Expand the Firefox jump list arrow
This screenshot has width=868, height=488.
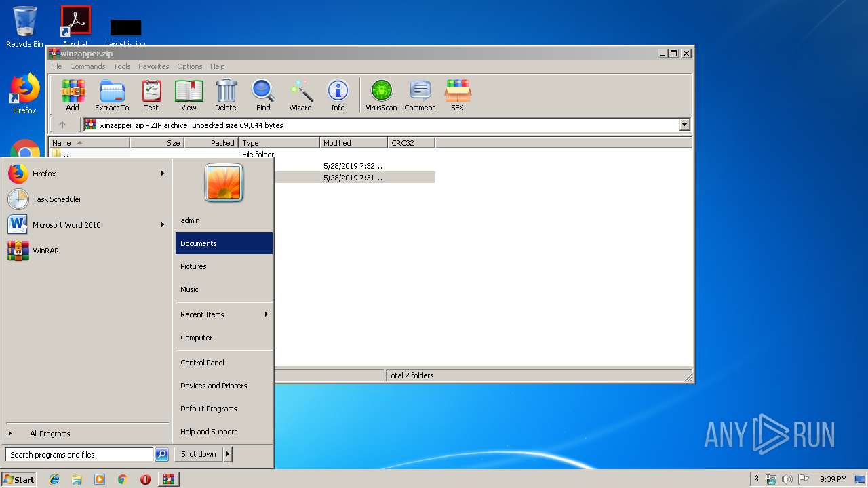pos(163,174)
